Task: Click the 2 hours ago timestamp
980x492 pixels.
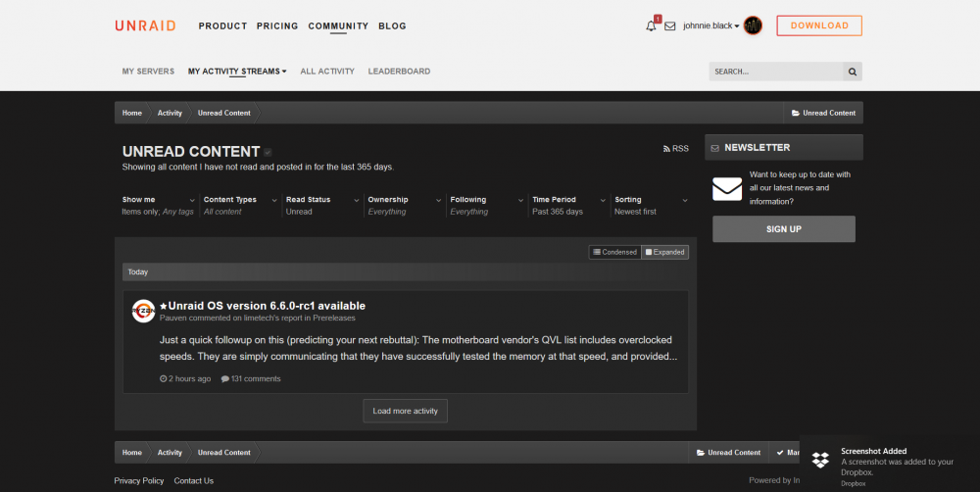Action: coord(185,379)
